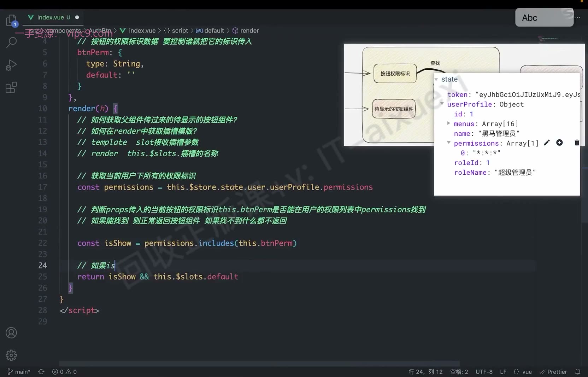The width and height of the screenshot is (588, 377).
Task: Click the token value in state panel
Action: click(527, 94)
